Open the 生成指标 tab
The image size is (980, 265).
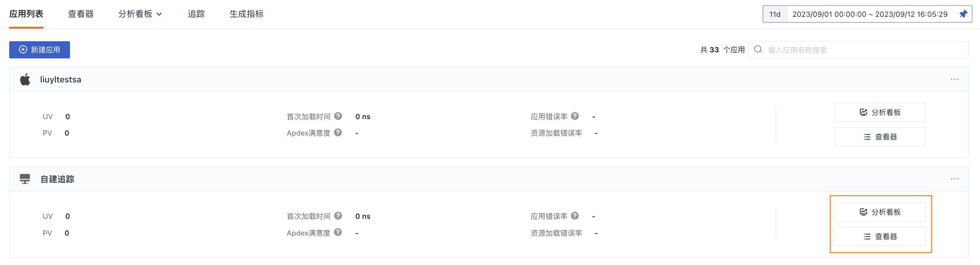pos(246,14)
